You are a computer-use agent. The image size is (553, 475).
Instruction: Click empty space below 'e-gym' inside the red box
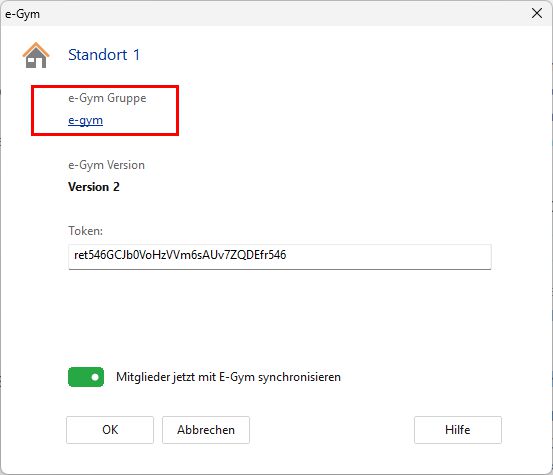106,130
